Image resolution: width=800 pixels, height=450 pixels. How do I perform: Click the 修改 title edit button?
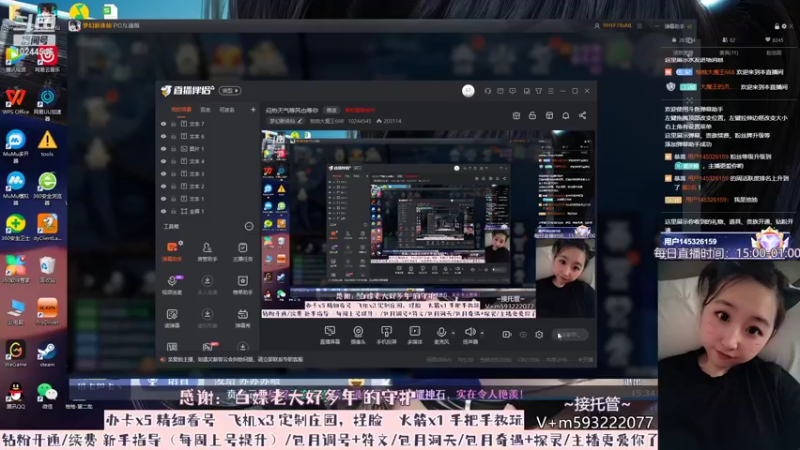332,110
